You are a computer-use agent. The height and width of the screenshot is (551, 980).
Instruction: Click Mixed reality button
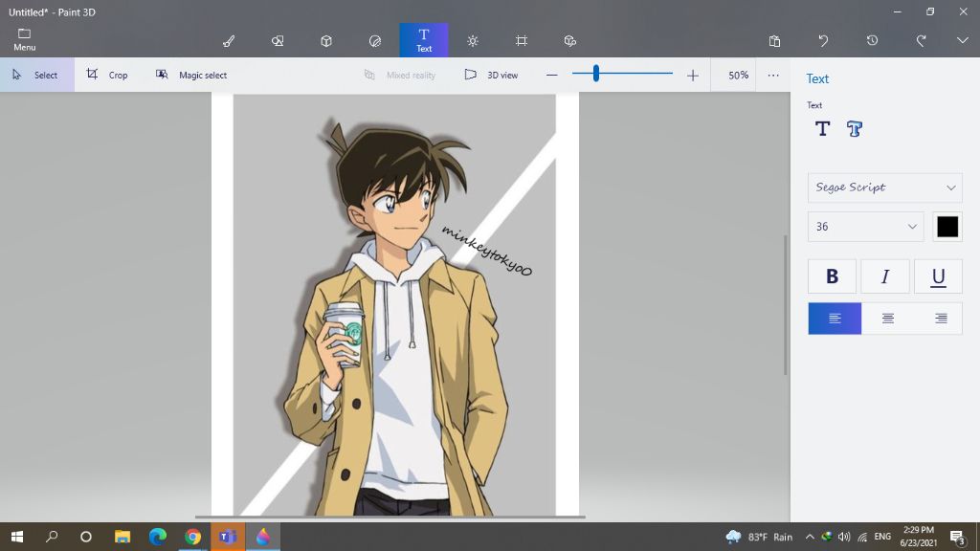tap(400, 75)
